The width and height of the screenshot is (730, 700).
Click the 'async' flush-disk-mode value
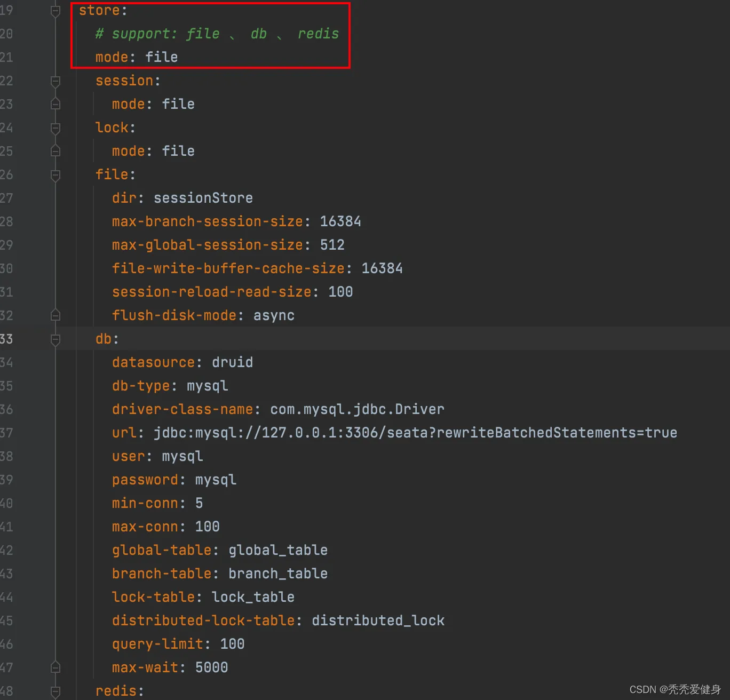[274, 315]
